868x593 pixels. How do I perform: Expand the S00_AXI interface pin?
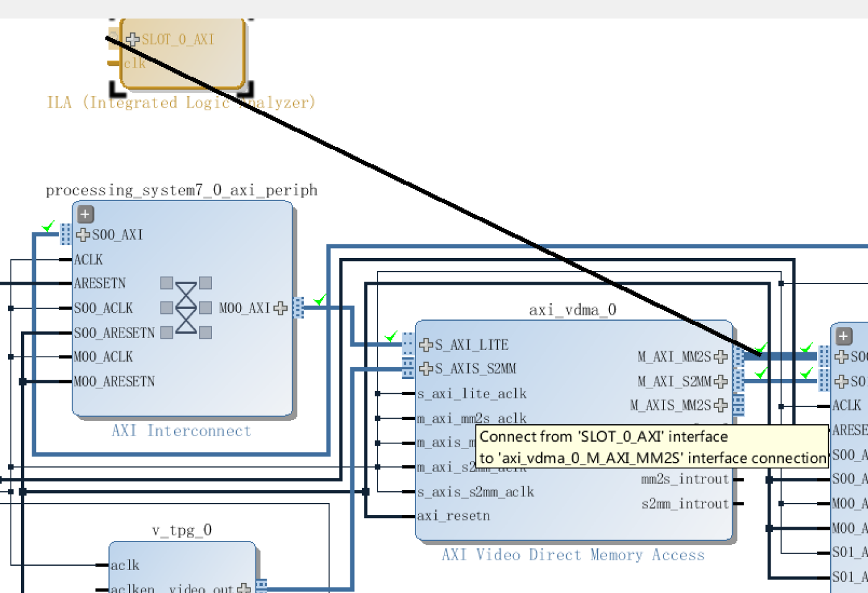click(83, 234)
